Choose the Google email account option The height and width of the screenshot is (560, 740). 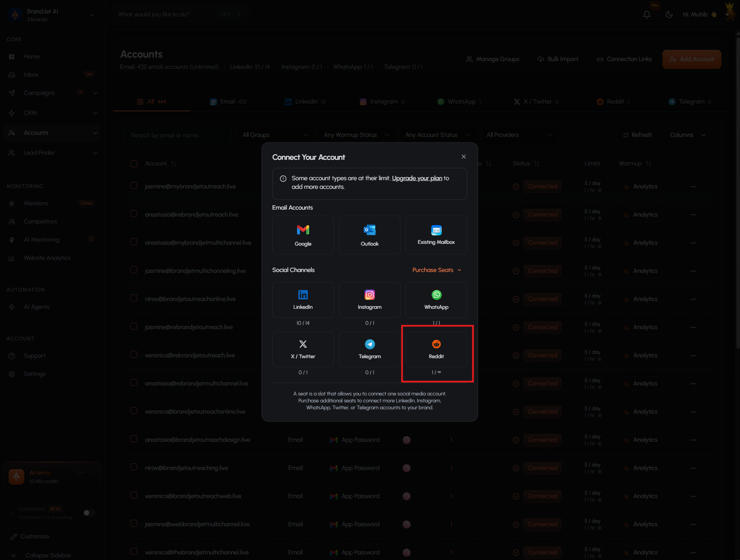pyautogui.click(x=303, y=235)
